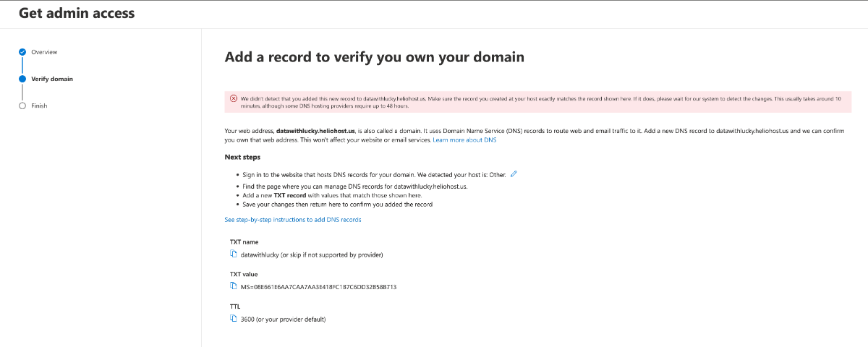This screenshot has height=347, width=868.
Task: Click the Finish step empty circle
Action: tap(22, 106)
